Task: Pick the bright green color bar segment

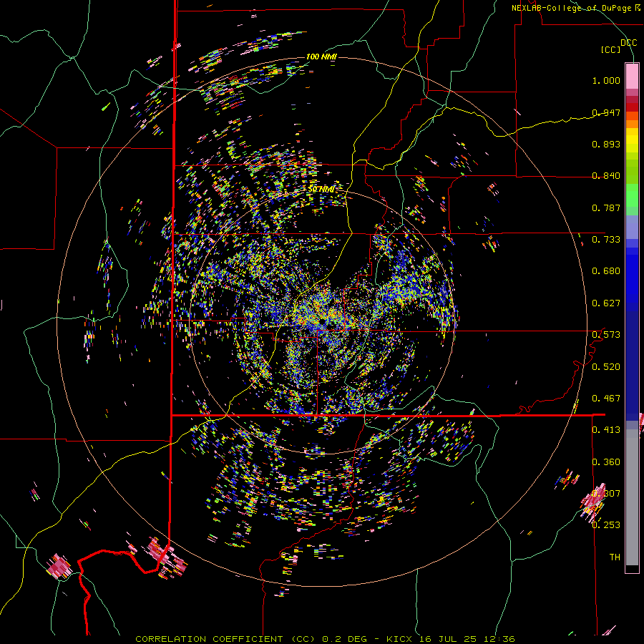Action: pos(632,195)
